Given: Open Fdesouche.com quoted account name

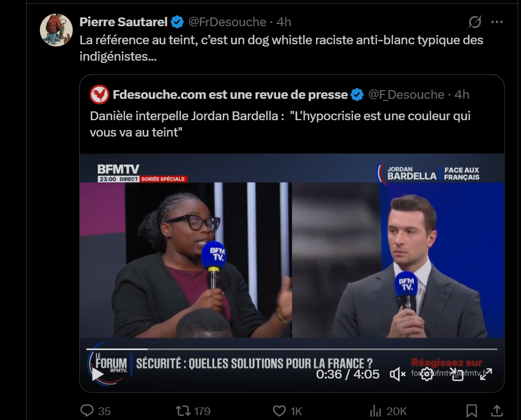Looking at the screenshot, I should click(230, 94).
